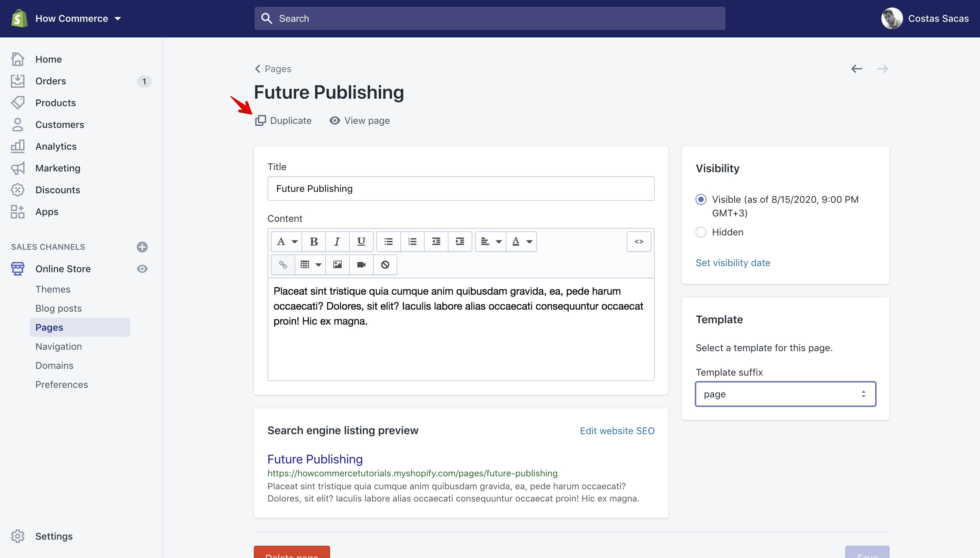This screenshot has height=558, width=980.
Task: Open the Template suffix dropdown
Action: coord(785,394)
